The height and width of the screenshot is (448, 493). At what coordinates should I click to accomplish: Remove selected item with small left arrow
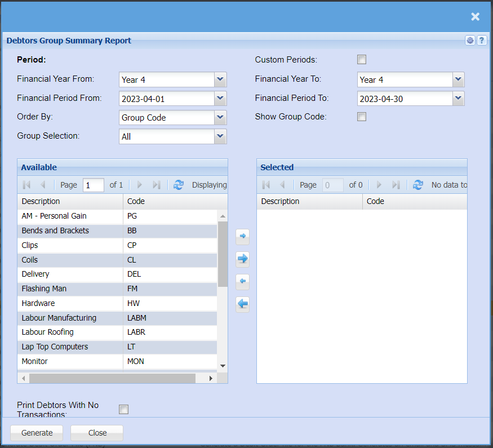point(242,281)
